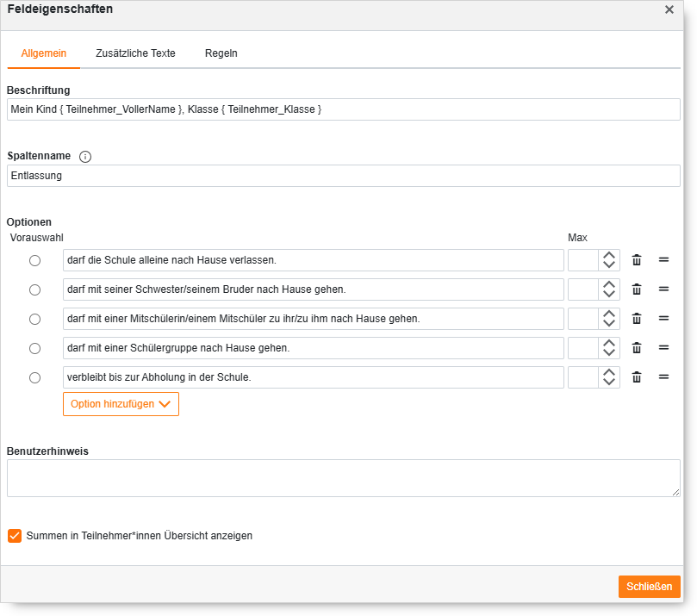Decrease the Max value of the last option

[x=609, y=381]
